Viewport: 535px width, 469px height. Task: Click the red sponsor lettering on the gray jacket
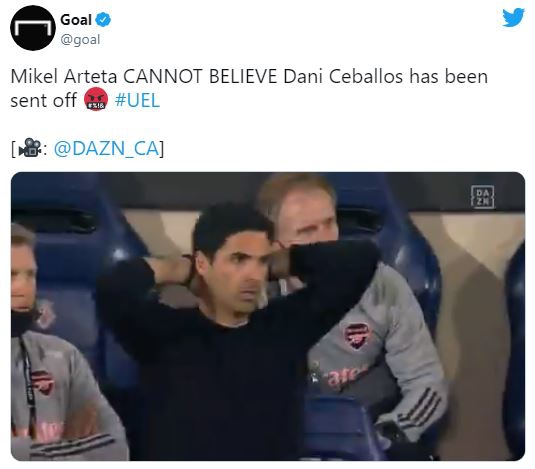346,376
